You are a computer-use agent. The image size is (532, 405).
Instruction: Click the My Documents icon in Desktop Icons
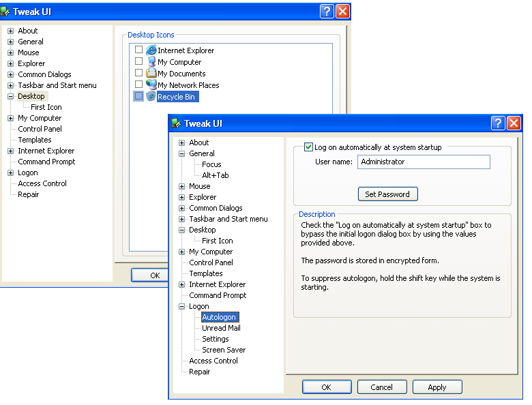pos(151,73)
